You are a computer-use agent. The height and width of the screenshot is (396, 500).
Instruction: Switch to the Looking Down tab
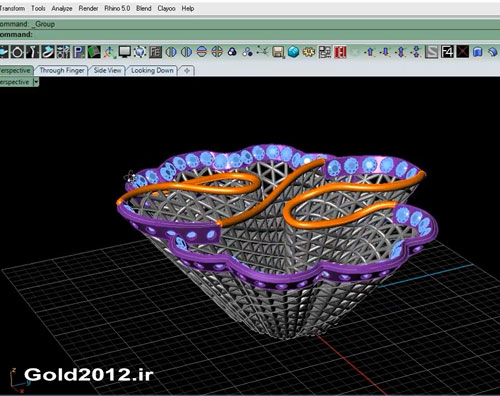(x=152, y=70)
